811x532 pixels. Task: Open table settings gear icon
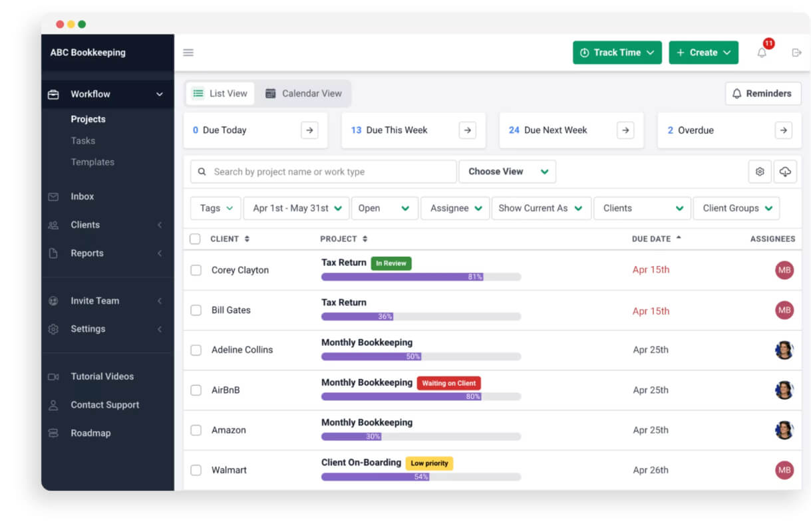pos(760,172)
